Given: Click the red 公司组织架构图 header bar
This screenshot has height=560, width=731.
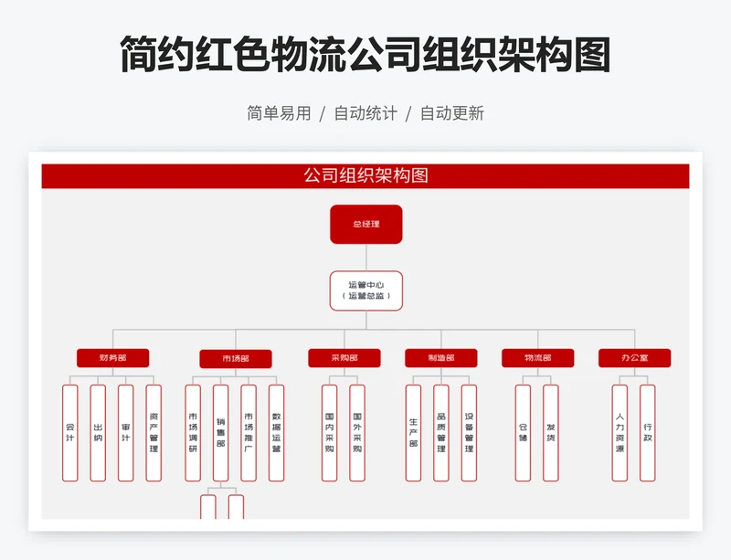Looking at the screenshot, I should coord(365,175).
